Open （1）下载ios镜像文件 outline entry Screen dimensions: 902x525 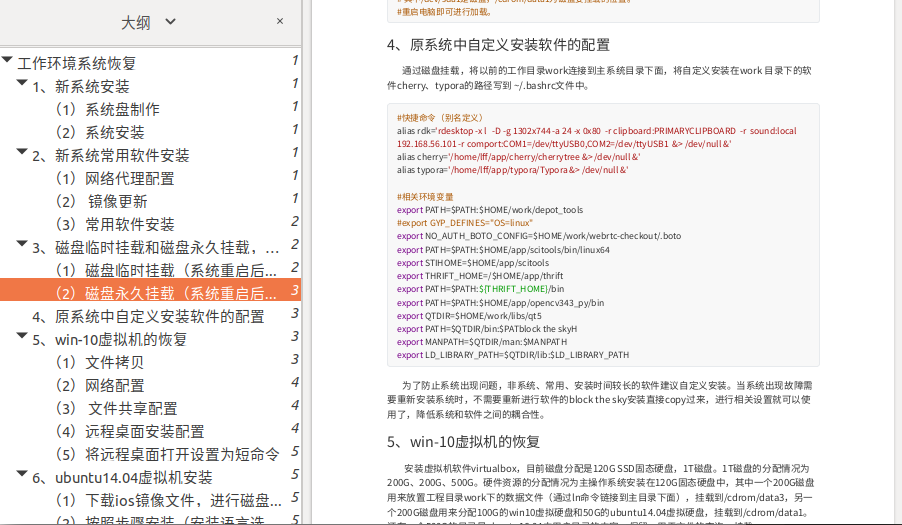[168, 500]
